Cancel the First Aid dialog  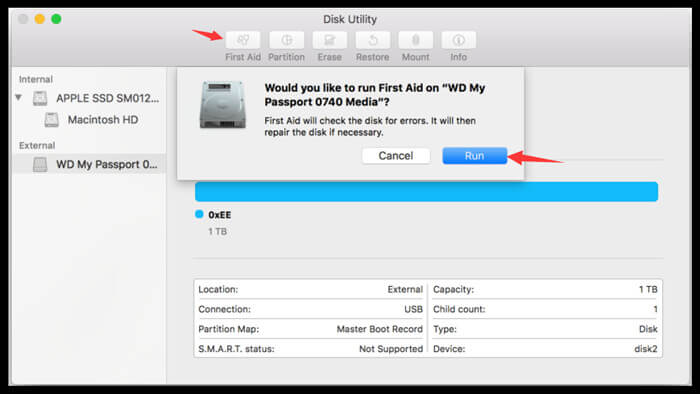[396, 156]
